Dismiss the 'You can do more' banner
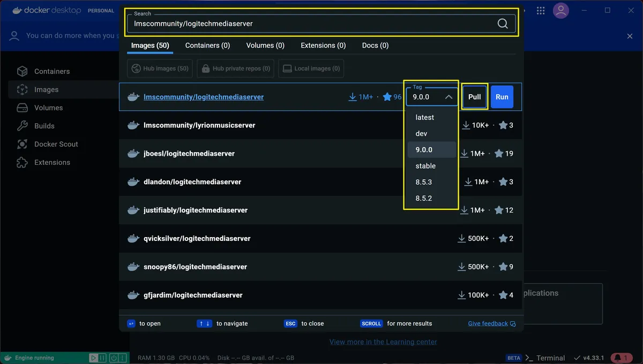The height and width of the screenshot is (364, 643). (630, 36)
